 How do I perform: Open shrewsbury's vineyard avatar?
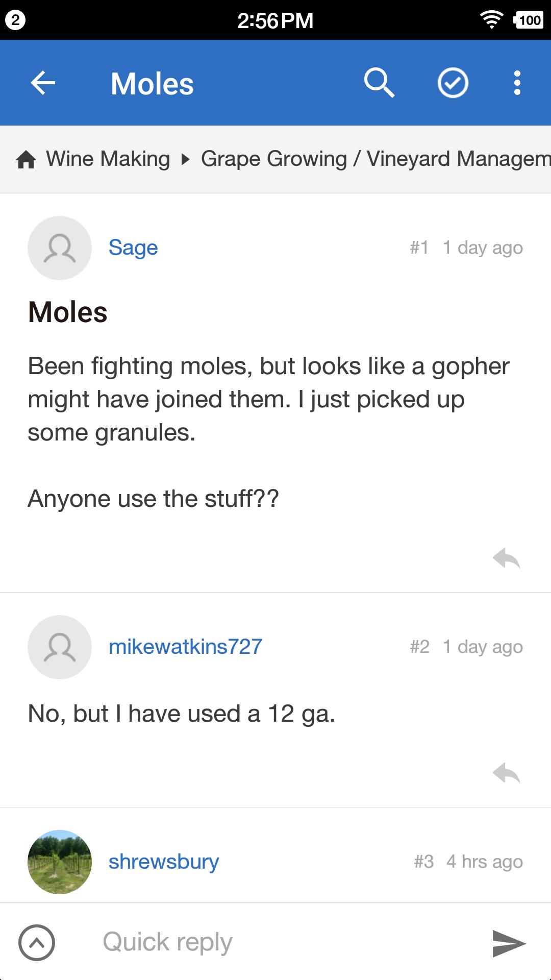tap(60, 862)
